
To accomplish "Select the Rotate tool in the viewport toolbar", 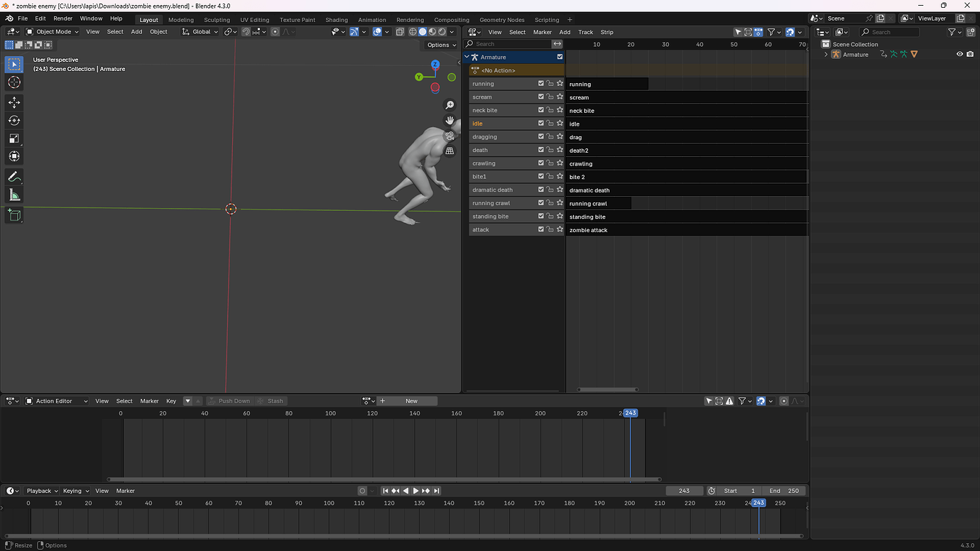I will tap(14, 120).
